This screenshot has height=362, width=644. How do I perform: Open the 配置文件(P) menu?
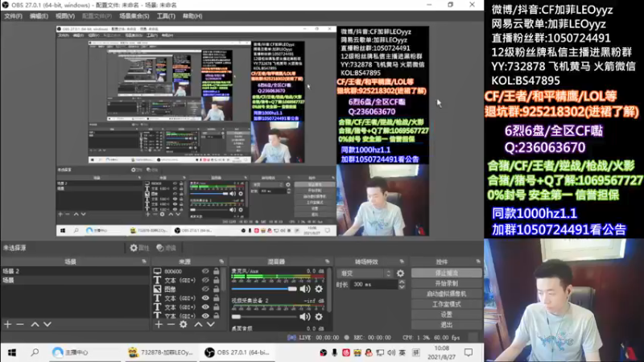(x=97, y=16)
